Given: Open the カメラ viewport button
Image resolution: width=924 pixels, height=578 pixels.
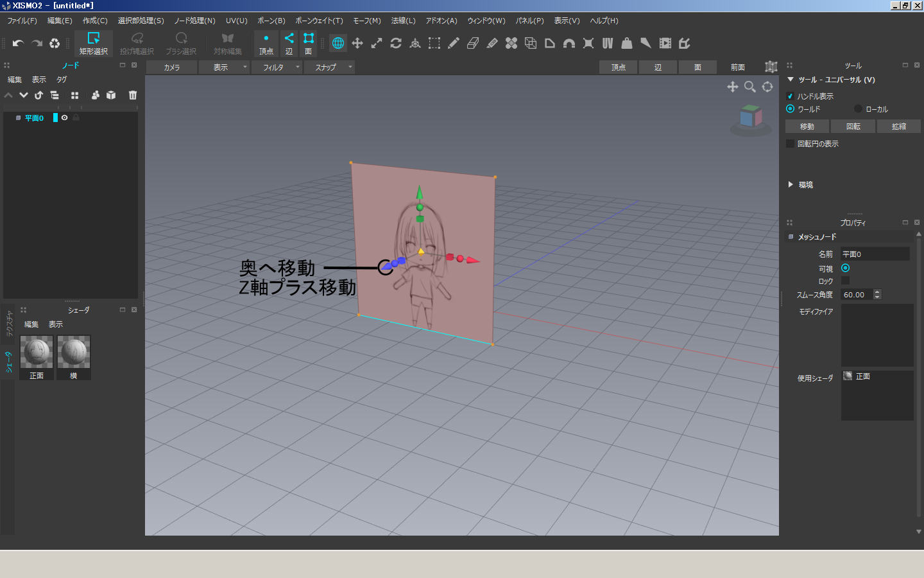Looking at the screenshot, I should tap(171, 67).
